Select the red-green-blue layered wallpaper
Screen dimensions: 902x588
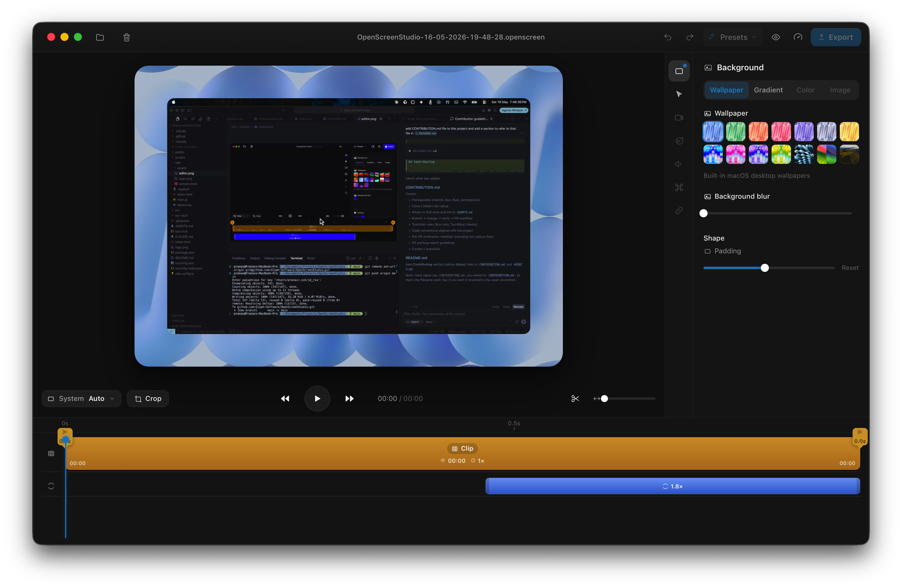(x=826, y=154)
